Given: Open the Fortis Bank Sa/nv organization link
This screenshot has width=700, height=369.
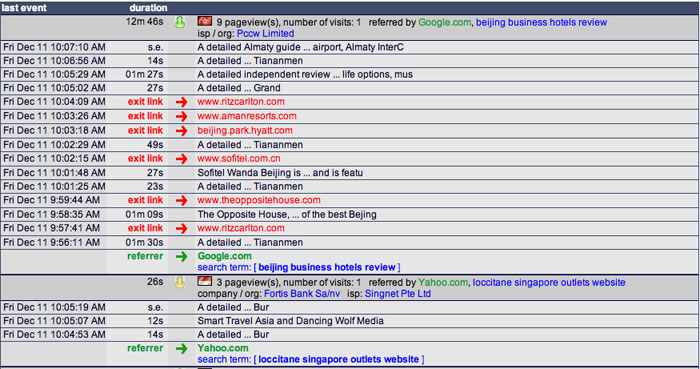Looking at the screenshot, I should coord(302,294).
